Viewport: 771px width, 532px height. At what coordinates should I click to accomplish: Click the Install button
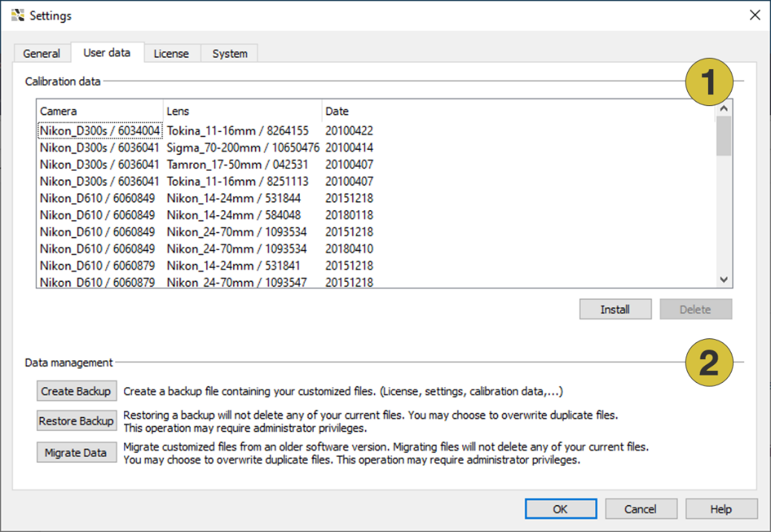point(615,309)
